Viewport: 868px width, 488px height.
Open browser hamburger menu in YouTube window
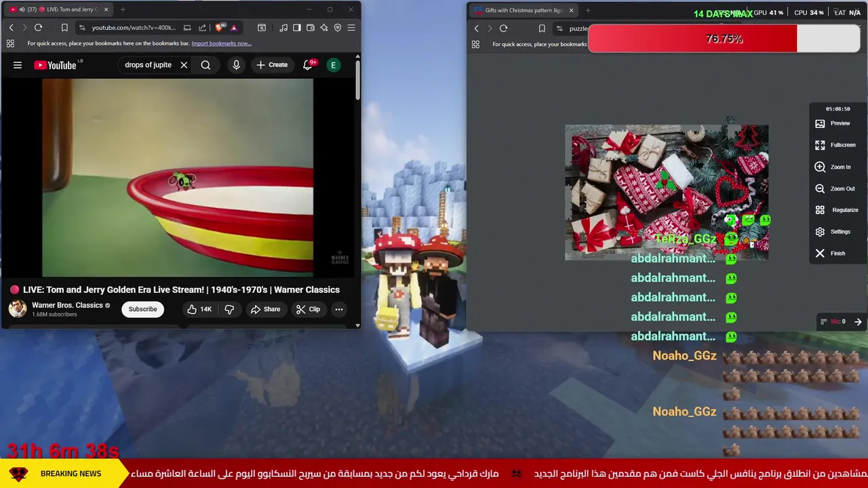pyautogui.click(x=351, y=28)
